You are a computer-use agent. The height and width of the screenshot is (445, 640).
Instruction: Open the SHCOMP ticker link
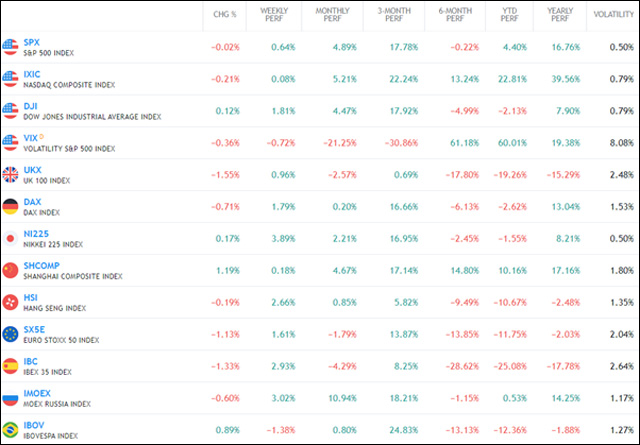(x=42, y=265)
